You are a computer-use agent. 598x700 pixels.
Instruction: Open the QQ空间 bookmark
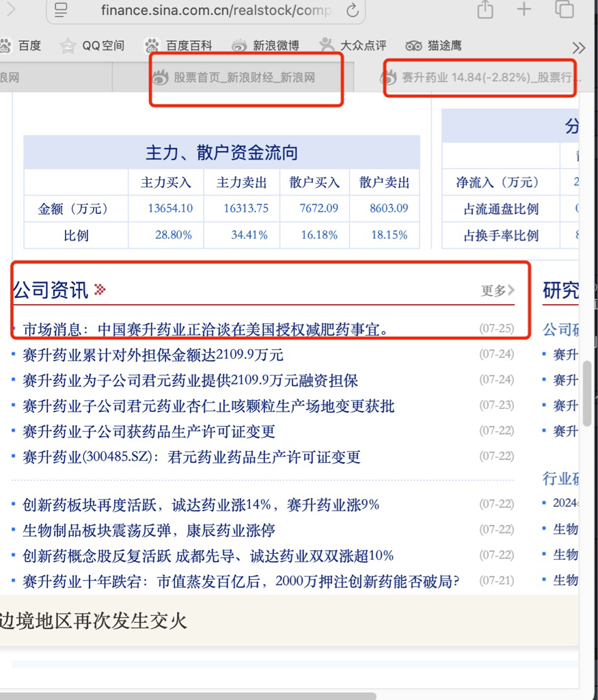103,46
